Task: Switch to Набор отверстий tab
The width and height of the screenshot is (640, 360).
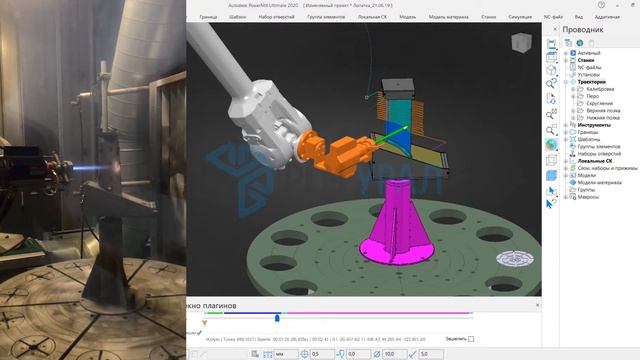Action: 276,17
